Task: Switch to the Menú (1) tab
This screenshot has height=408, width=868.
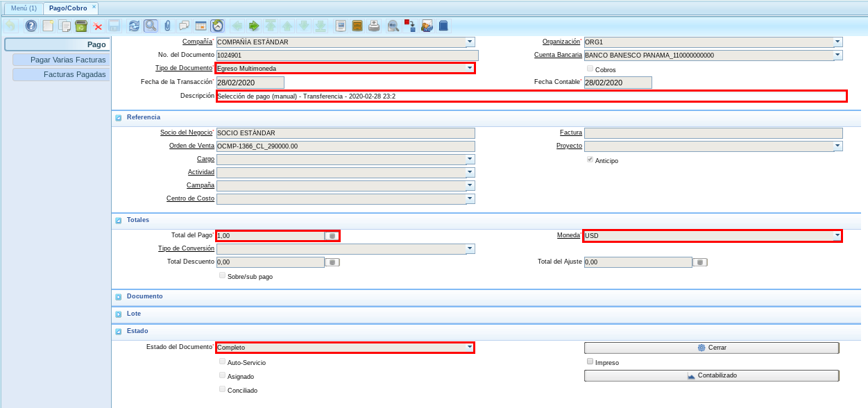Action: 24,8
